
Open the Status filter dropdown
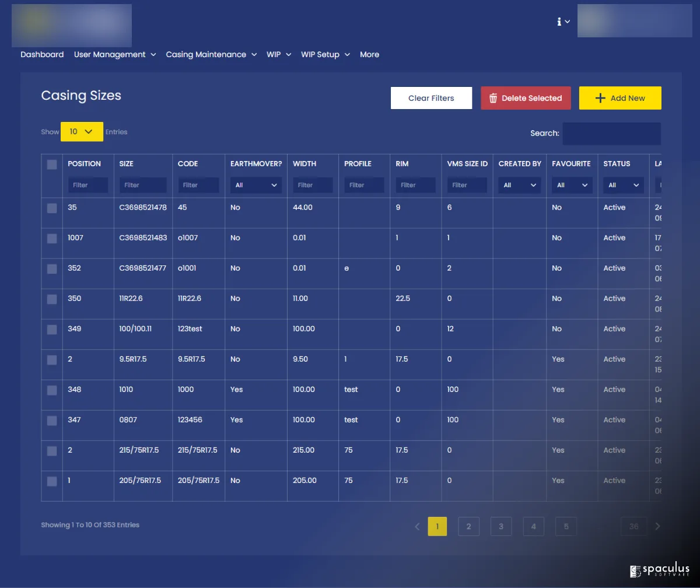point(623,185)
